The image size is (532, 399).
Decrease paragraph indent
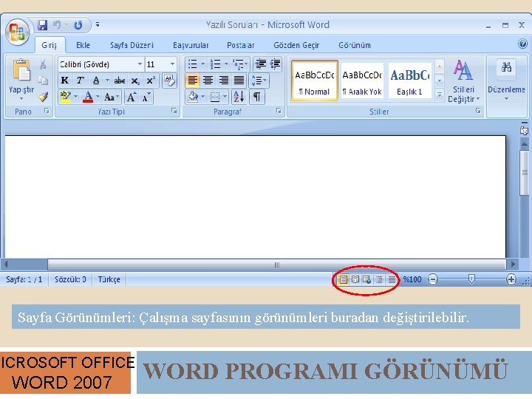pos(261,64)
